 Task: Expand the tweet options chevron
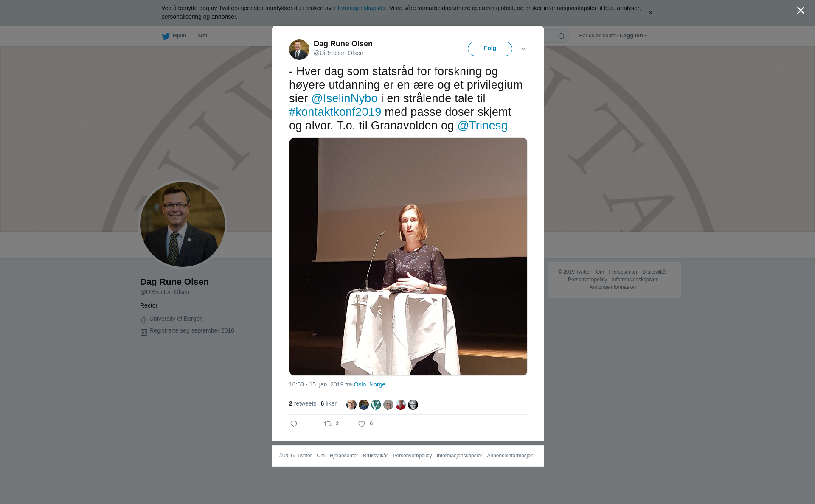click(523, 49)
